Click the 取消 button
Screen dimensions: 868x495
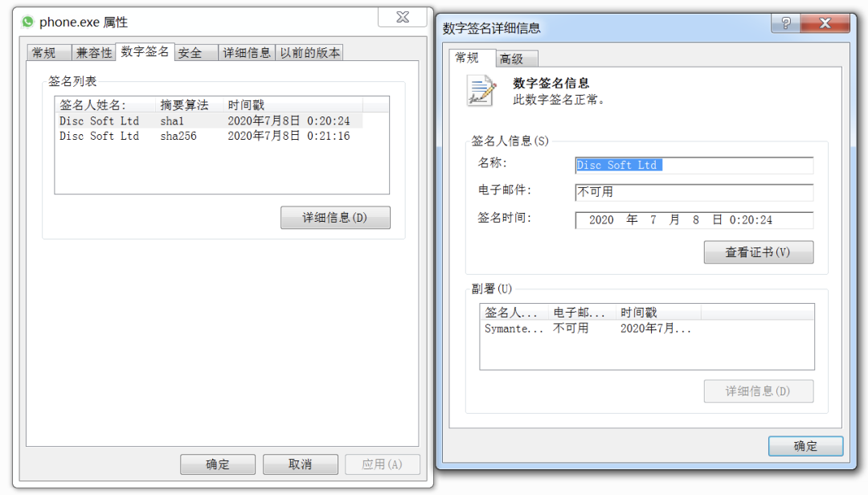tap(300, 464)
